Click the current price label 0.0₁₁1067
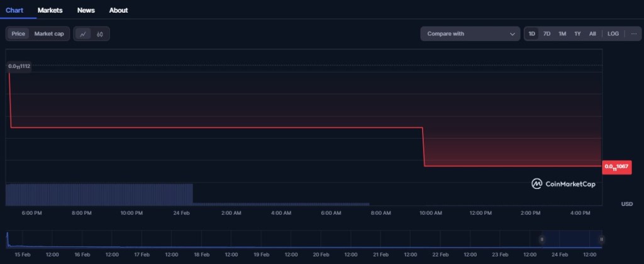Viewport: 644px width, 264px height. [616, 166]
